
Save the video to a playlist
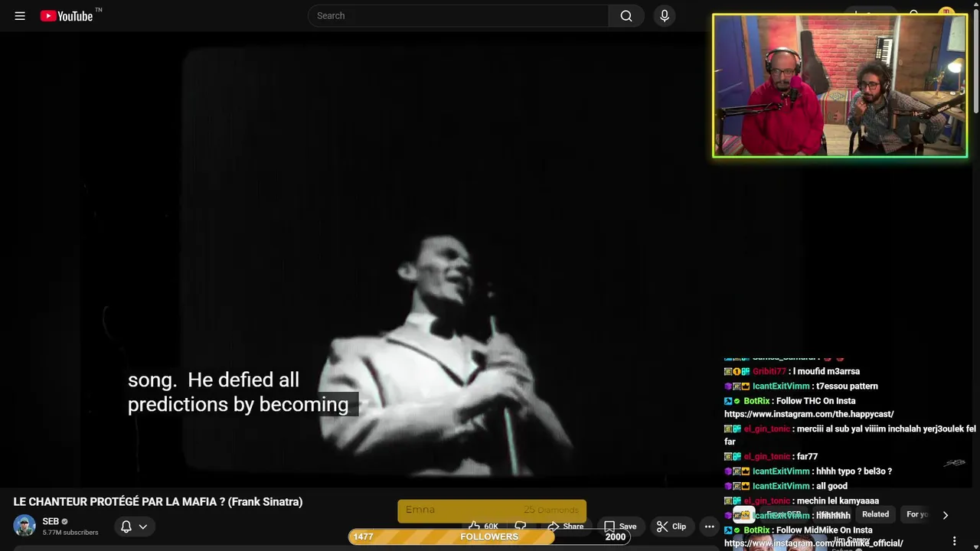coord(620,527)
